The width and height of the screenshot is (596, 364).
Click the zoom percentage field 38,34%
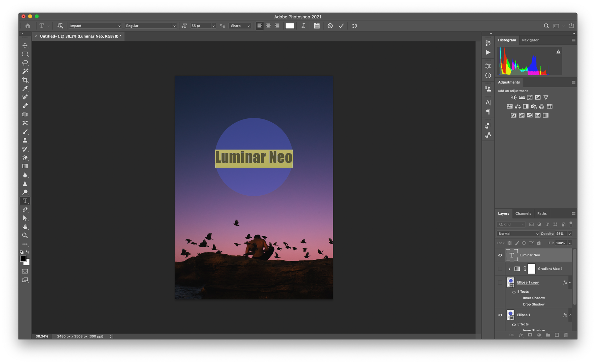[x=42, y=336]
